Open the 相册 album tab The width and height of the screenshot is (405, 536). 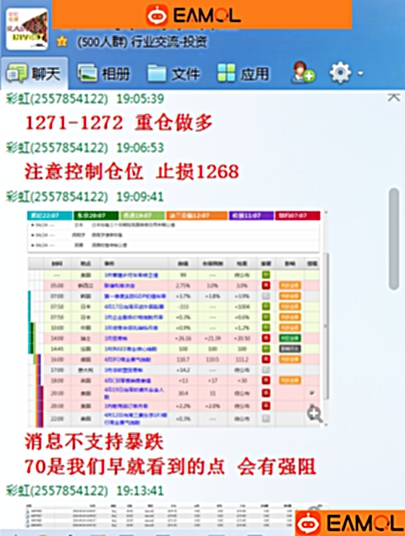104,73
